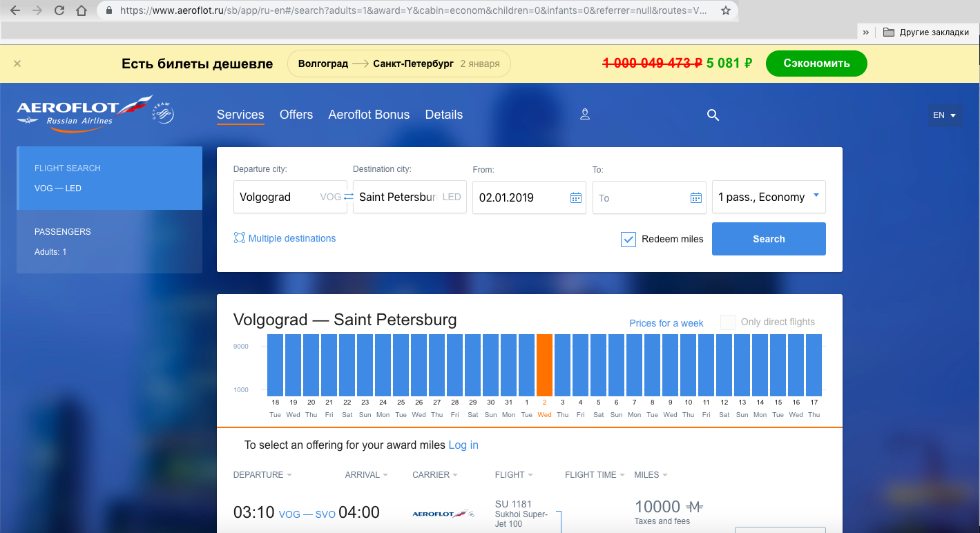Image resolution: width=980 pixels, height=533 pixels.
Task: Click the blue Search button
Action: pos(769,239)
